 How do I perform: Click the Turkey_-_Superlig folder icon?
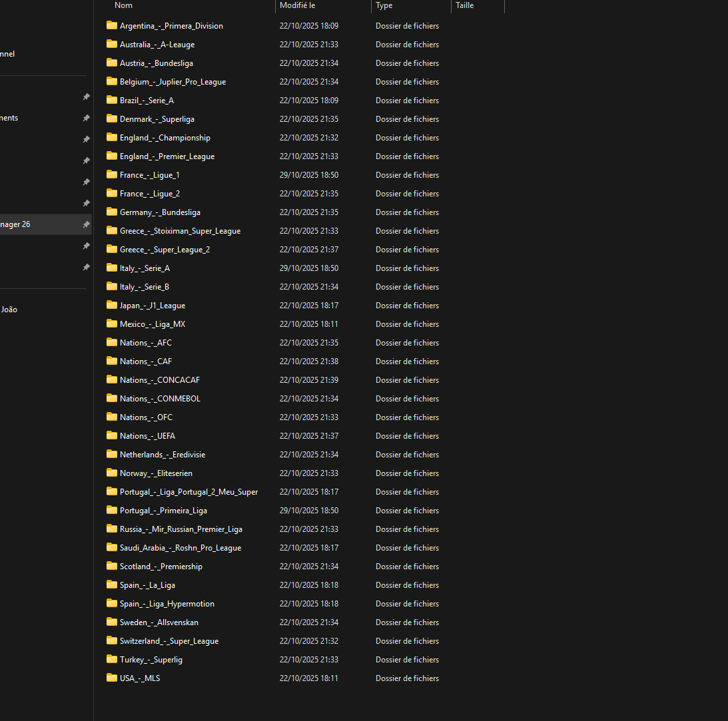click(111, 659)
